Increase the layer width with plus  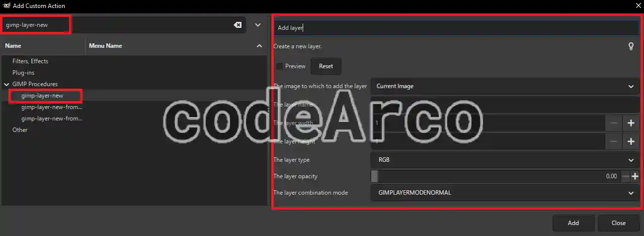(x=631, y=123)
